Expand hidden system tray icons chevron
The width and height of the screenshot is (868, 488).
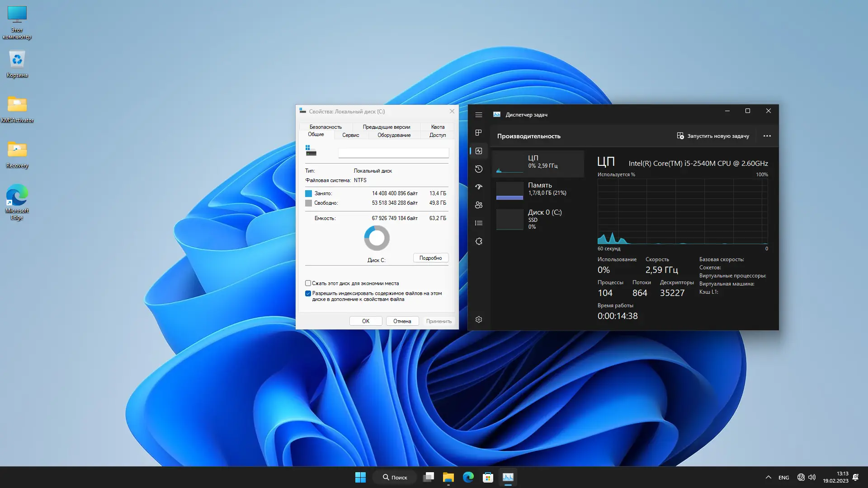point(768,477)
